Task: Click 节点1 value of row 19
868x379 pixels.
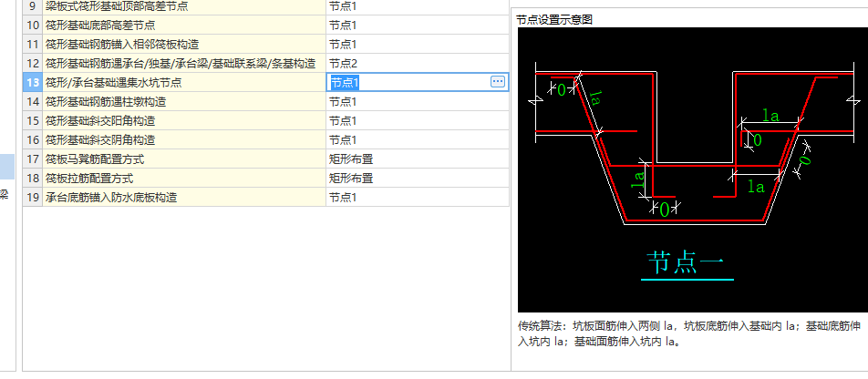Action: [418, 198]
